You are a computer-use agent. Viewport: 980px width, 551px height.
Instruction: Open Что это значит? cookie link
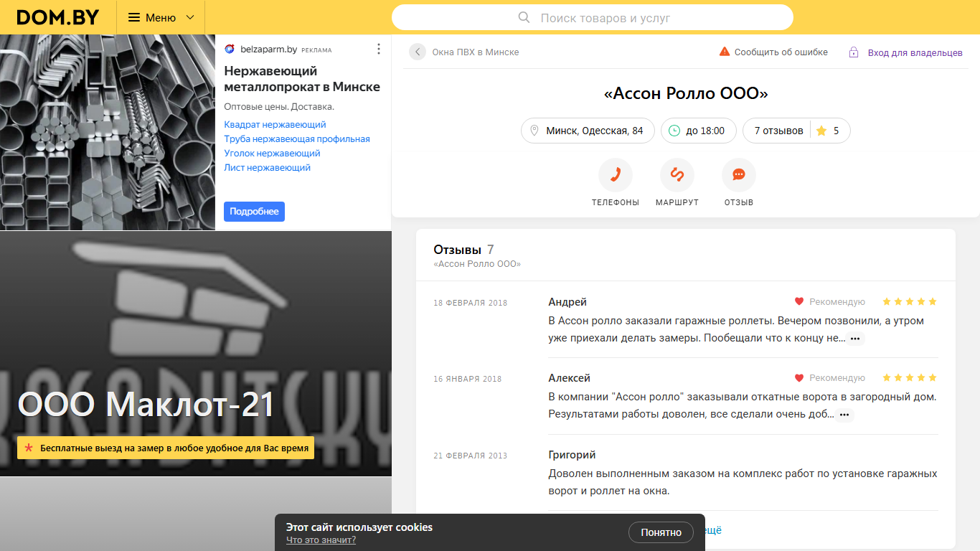(x=321, y=540)
